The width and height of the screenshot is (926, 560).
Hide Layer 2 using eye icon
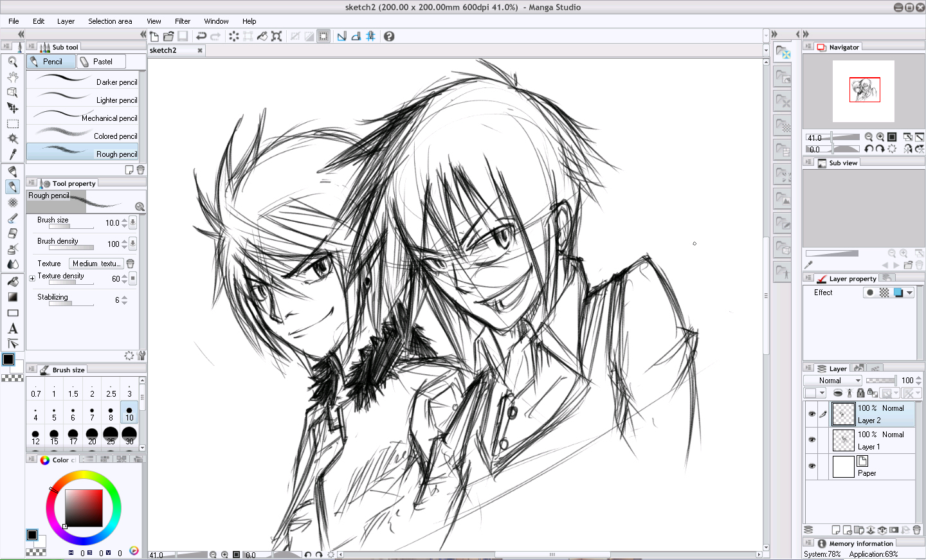coord(812,414)
